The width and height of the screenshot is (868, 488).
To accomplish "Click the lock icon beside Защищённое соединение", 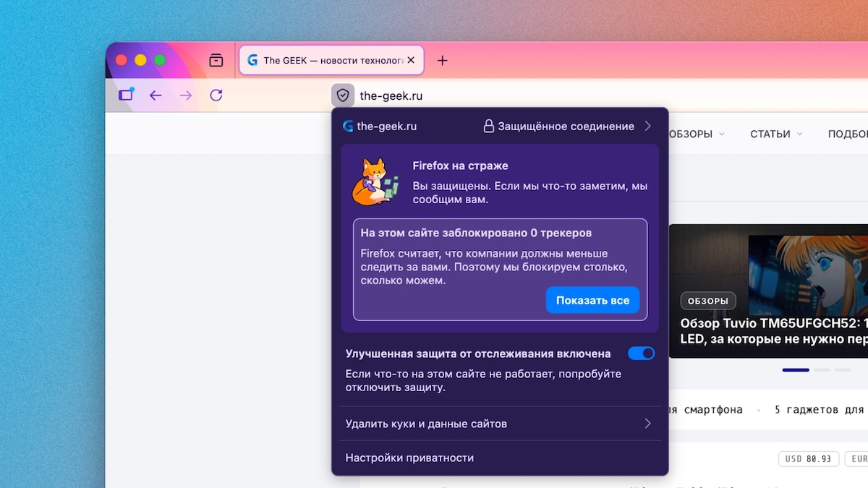I will point(489,126).
